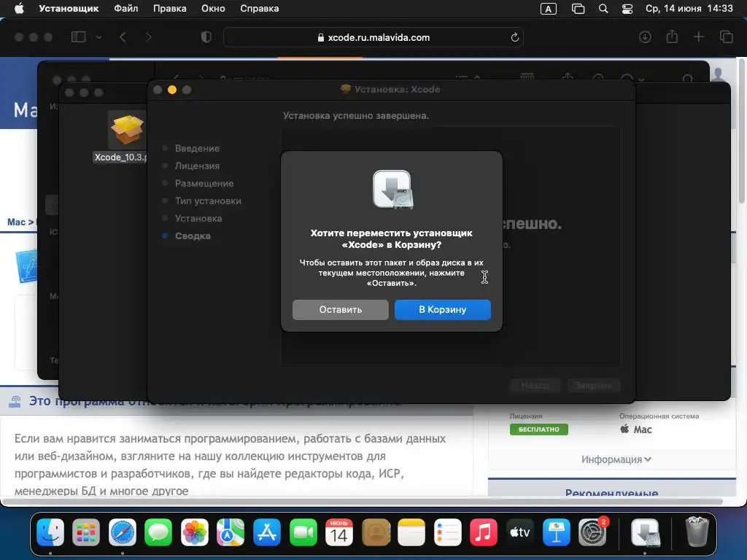Toggle the Safari sidebar button
This screenshot has height=560, width=747.
(x=78, y=37)
